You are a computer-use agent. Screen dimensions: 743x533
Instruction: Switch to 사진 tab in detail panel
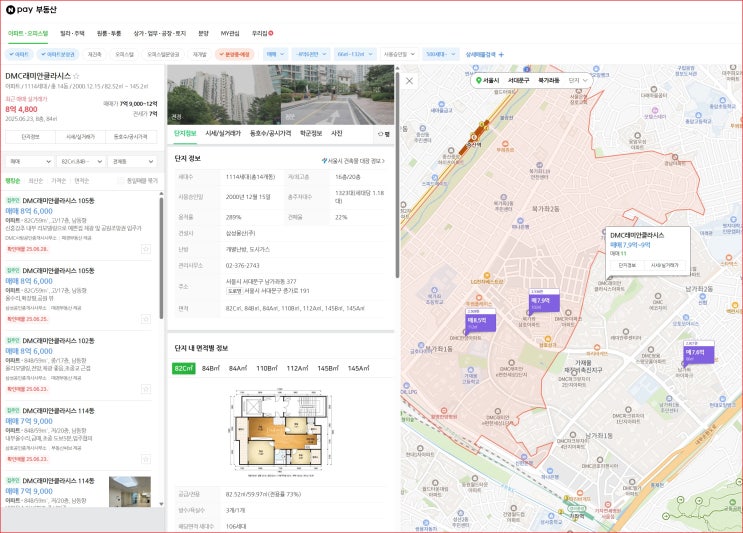click(x=336, y=134)
